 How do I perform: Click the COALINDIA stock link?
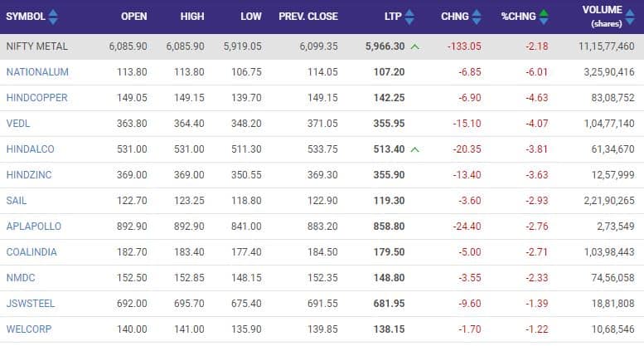click(x=32, y=252)
